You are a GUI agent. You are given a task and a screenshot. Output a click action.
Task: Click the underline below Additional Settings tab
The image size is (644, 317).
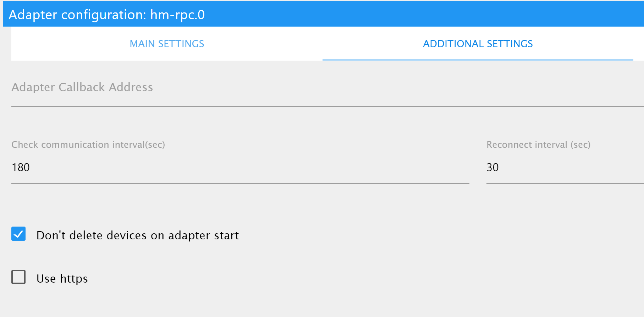click(478, 60)
